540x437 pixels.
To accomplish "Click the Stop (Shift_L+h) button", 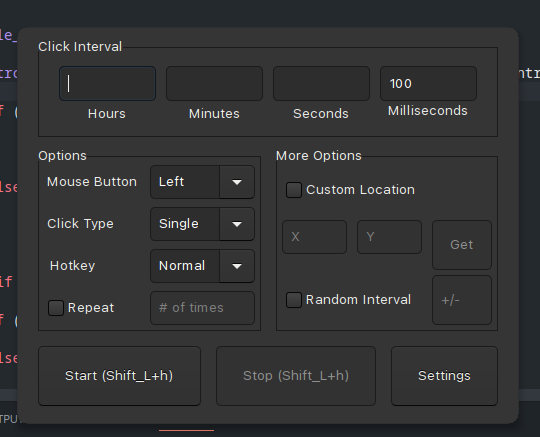I will [x=296, y=376].
